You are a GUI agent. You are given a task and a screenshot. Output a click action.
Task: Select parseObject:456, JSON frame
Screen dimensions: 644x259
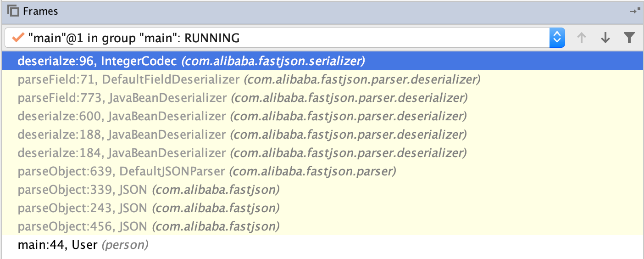coord(148,226)
